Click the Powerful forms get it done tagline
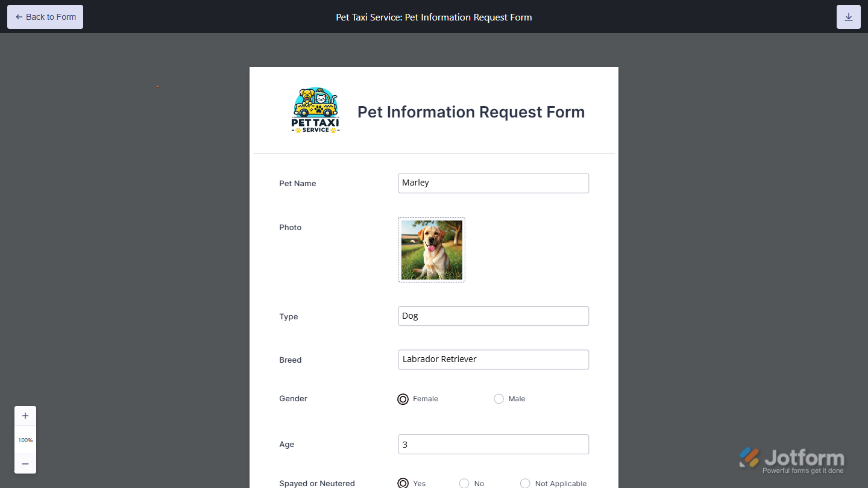Screen dimensions: 868x488 [803, 471]
